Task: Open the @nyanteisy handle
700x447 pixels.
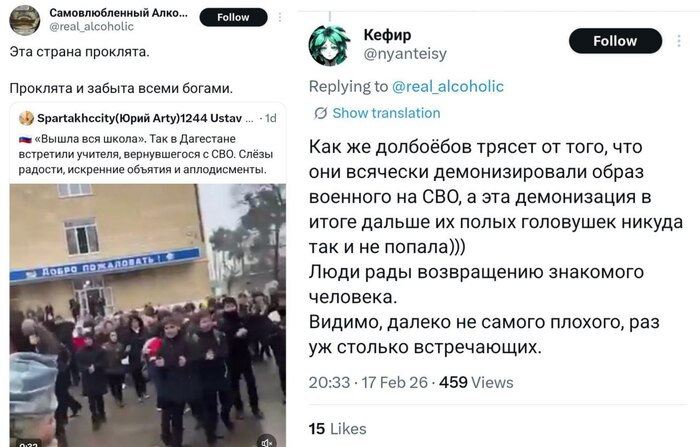Action: [405, 54]
